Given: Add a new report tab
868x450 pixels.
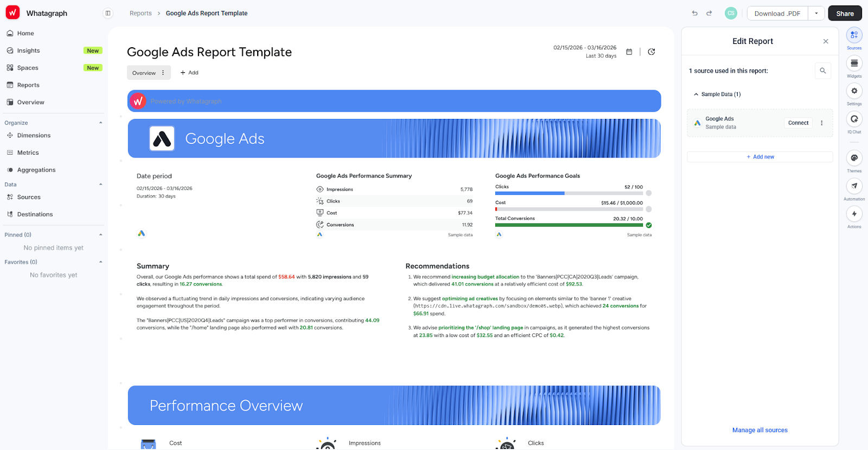Looking at the screenshot, I should [x=189, y=73].
